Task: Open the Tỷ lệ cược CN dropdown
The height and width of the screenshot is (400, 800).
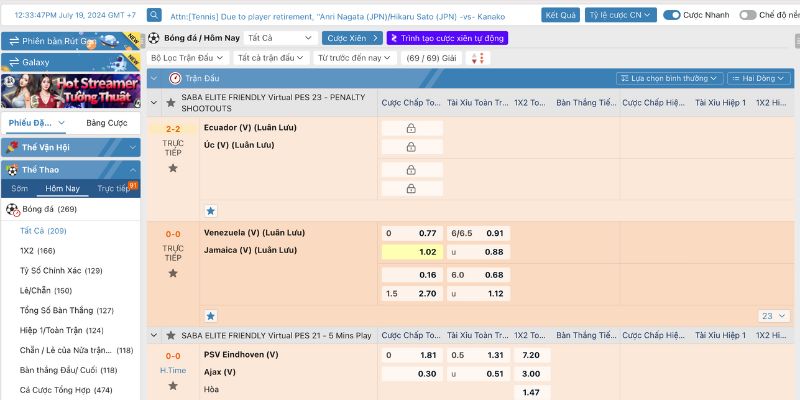Action: pos(620,15)
